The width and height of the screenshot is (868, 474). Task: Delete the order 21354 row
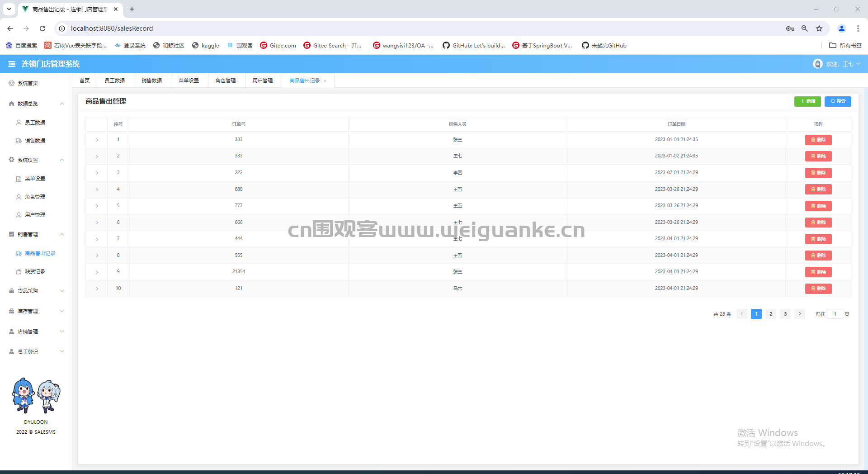[x=818, y=272]
